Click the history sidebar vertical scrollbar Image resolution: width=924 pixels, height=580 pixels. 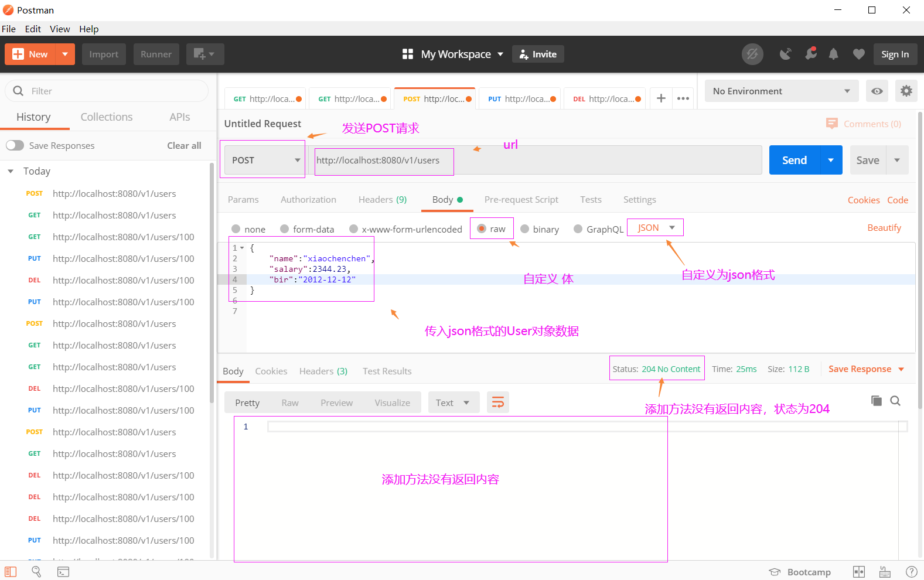click(x=212, y=283)
